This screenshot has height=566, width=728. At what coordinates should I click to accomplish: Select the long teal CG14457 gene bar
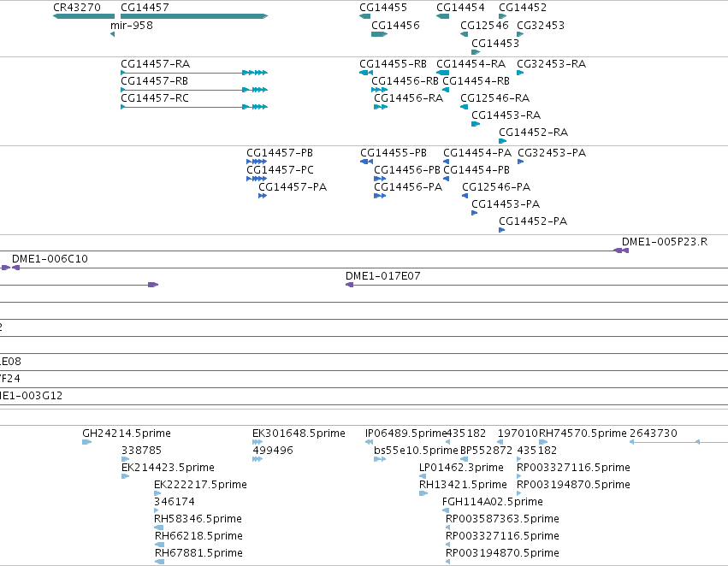[194, 16]
